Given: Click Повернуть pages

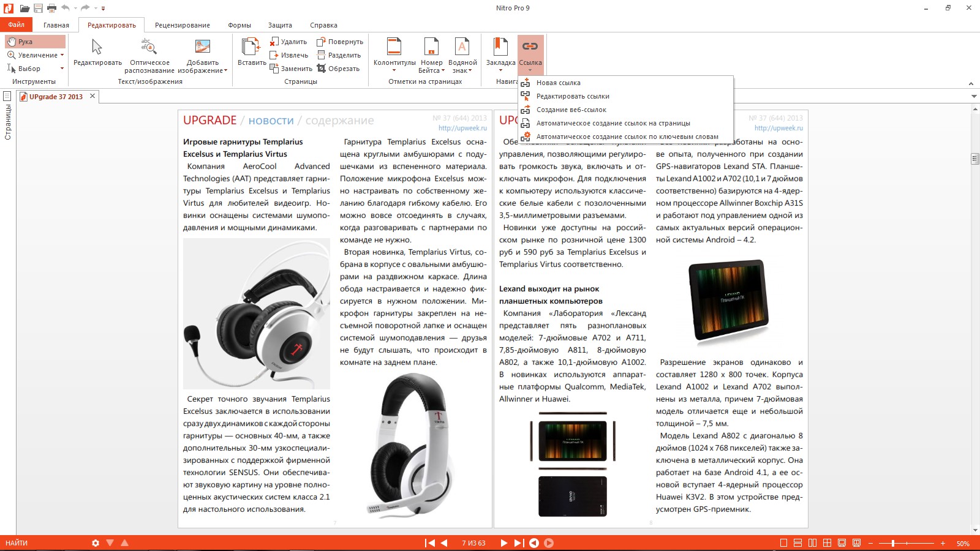Looking at the screenshot, I should tap(340, 42).
